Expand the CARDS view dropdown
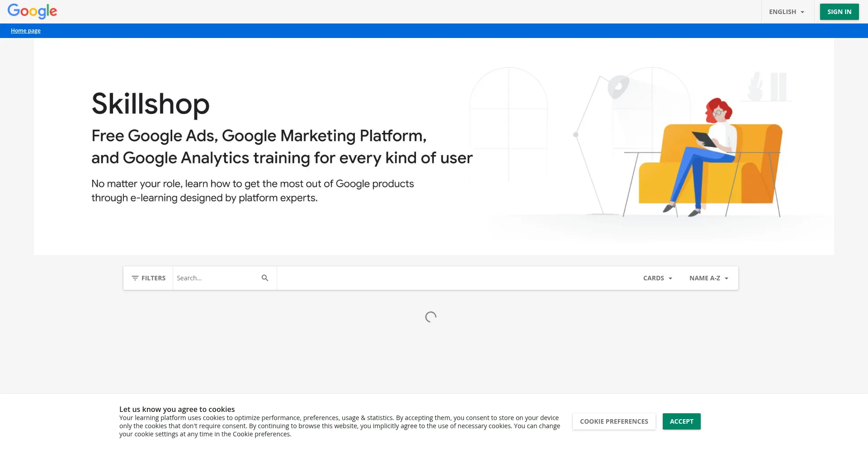 [657, 278]
